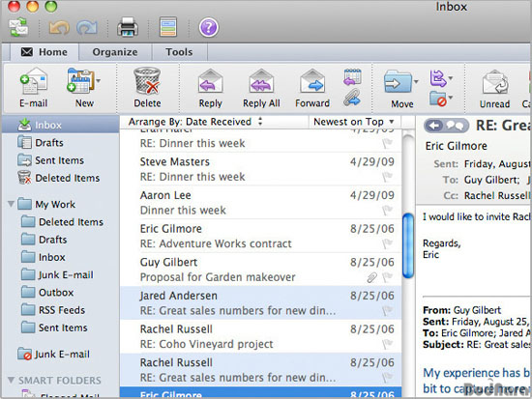Click the Rules purple arrows icon
Screen dimensions: 532x399
[x=438, y=78]
